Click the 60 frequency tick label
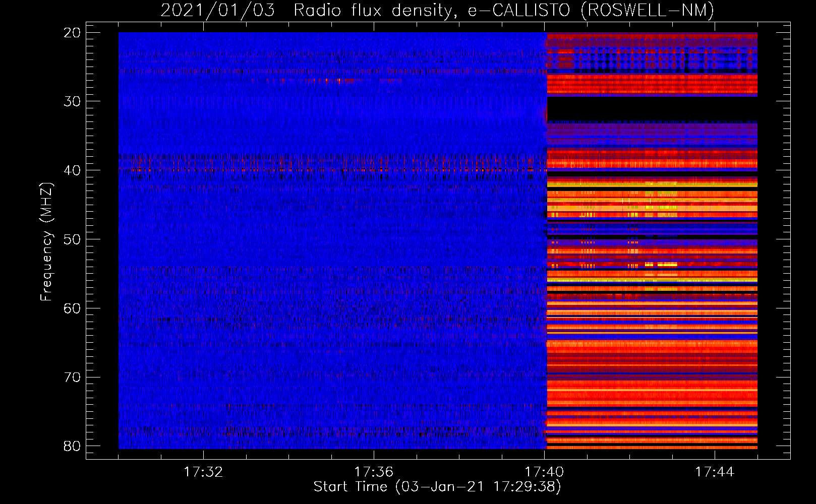Viewport: 816px width, 504px height. tap(72, 308)
